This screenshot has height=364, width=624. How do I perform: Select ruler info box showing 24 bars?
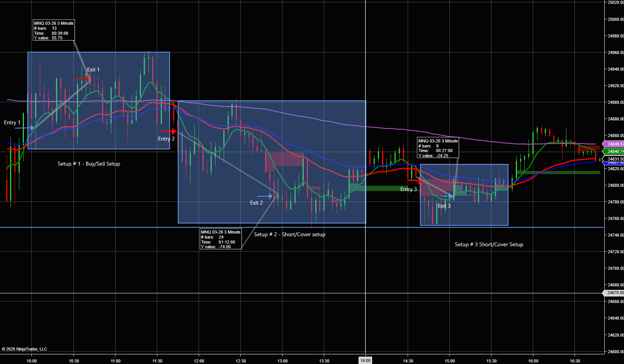tap(221, 239)
